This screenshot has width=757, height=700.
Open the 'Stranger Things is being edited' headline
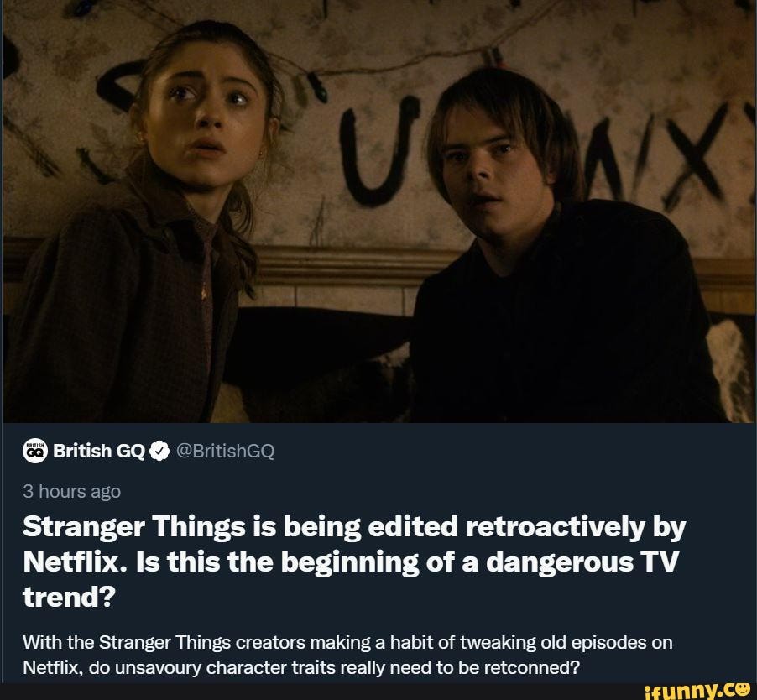pos(354,562)
